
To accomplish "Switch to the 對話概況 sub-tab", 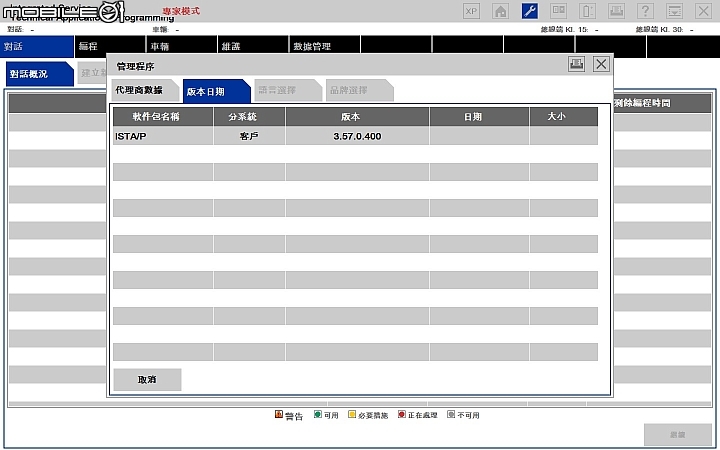I will pos(39,74).
